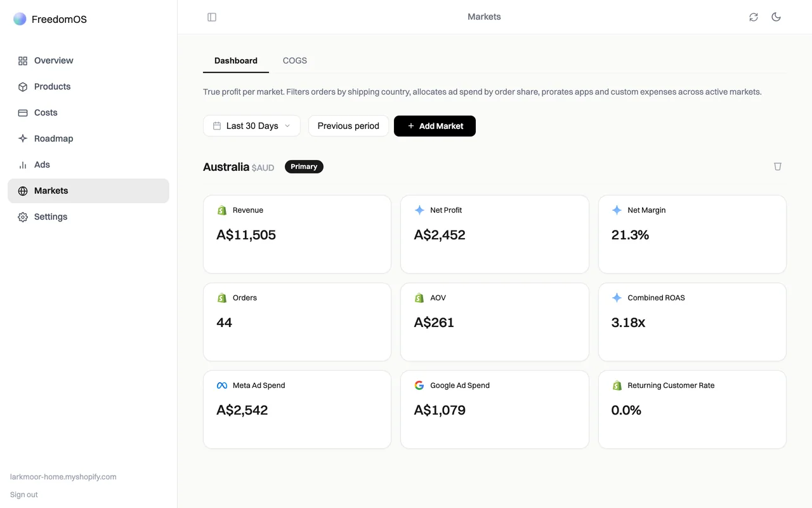Toggle Previous period comparison
The width and height of the screenshot is (812, 508).
348,126
